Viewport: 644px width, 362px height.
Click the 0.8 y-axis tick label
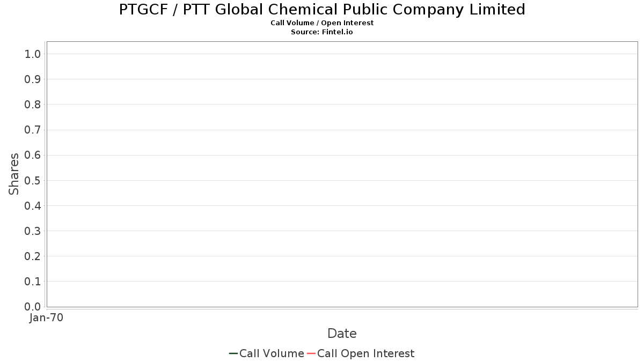pyautogui.click(x=33, y=105)
